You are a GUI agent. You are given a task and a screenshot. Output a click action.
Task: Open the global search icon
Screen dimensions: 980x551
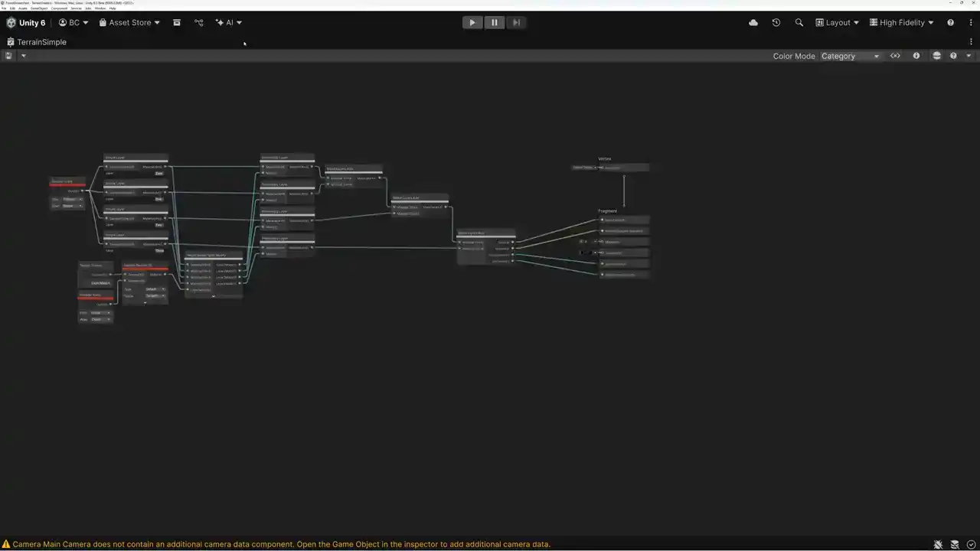coord(799,22)
